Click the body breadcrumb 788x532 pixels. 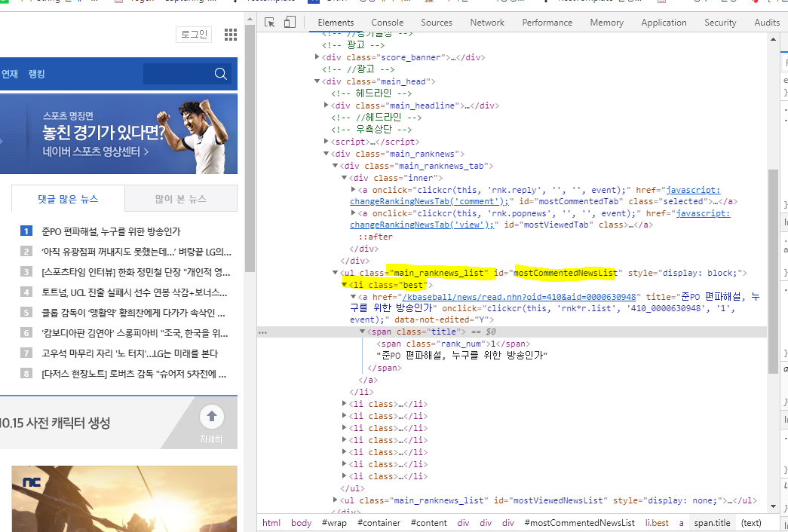click(x=301, y=523)
